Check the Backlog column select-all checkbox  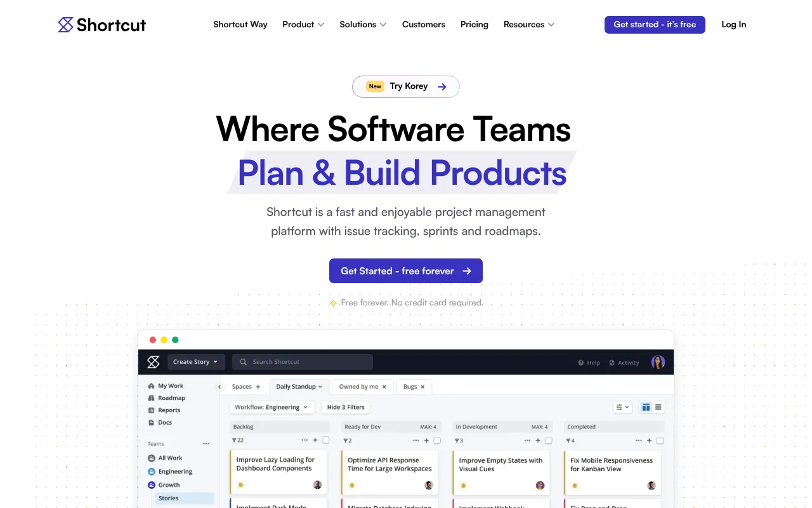tap(326, 440)
